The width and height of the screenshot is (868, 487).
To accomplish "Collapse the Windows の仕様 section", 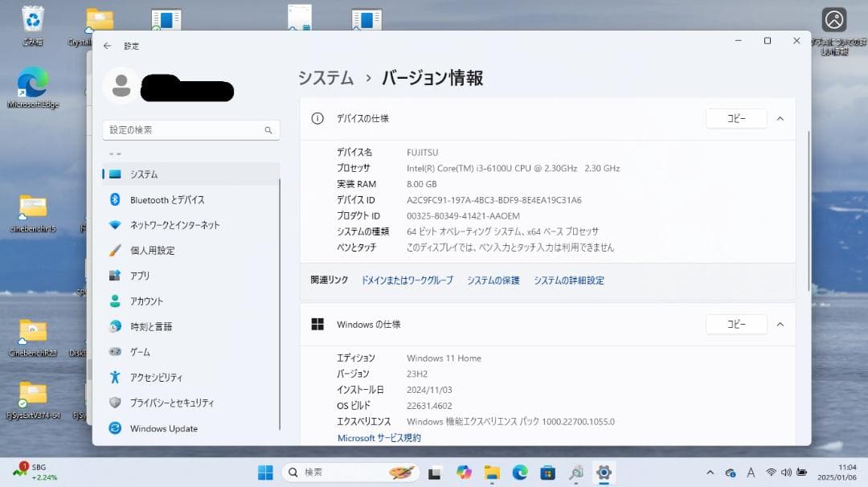I will [780, 324].
